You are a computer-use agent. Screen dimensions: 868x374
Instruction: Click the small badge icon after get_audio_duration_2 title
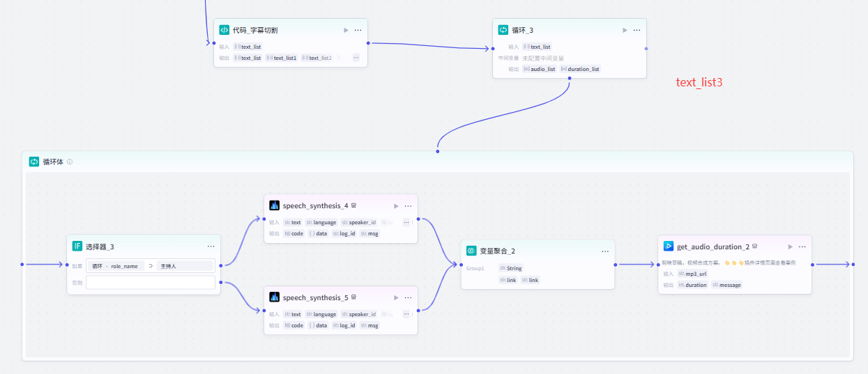point(755,247)
